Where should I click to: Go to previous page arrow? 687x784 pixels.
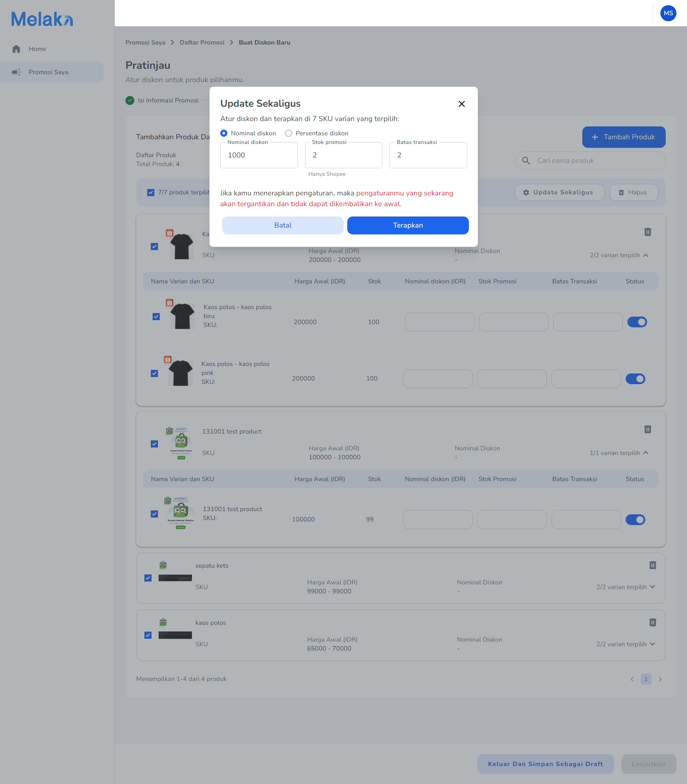point(632,679)
